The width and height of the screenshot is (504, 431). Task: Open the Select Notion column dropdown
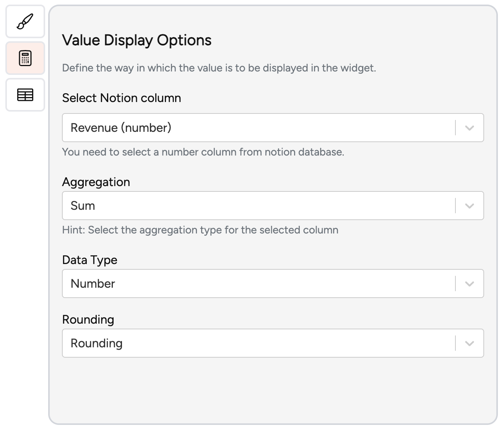pyautogui.click(x=273, y=128)
